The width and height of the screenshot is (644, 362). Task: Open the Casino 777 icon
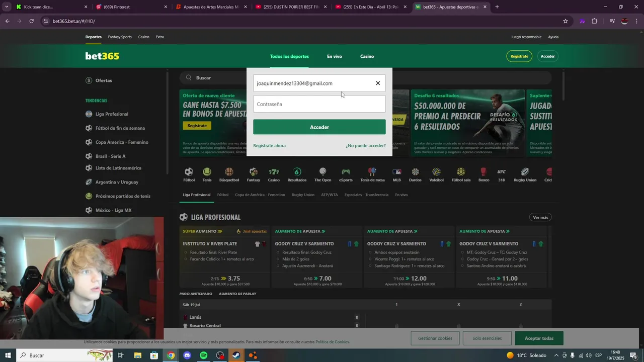(x=274, y=174)
